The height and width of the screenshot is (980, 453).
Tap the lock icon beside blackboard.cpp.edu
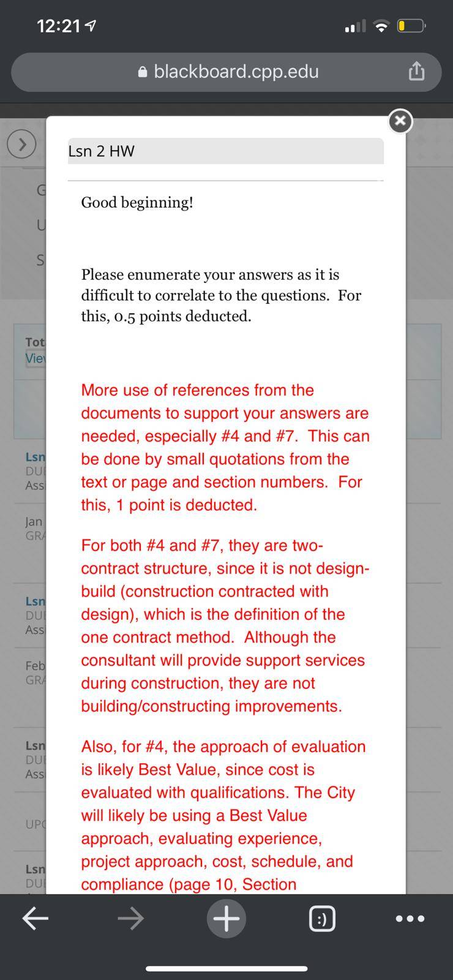(x=143, y=72)
